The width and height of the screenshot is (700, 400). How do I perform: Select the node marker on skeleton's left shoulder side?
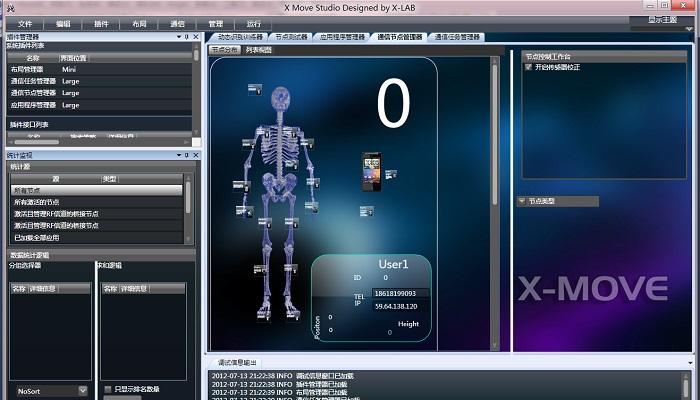pyautogui.click(x=249, y=144)
